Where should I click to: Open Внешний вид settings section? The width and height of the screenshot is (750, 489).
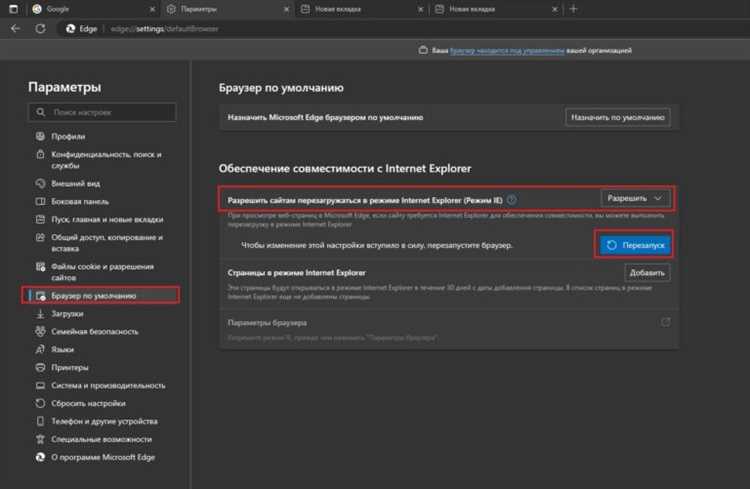point(76,182)
